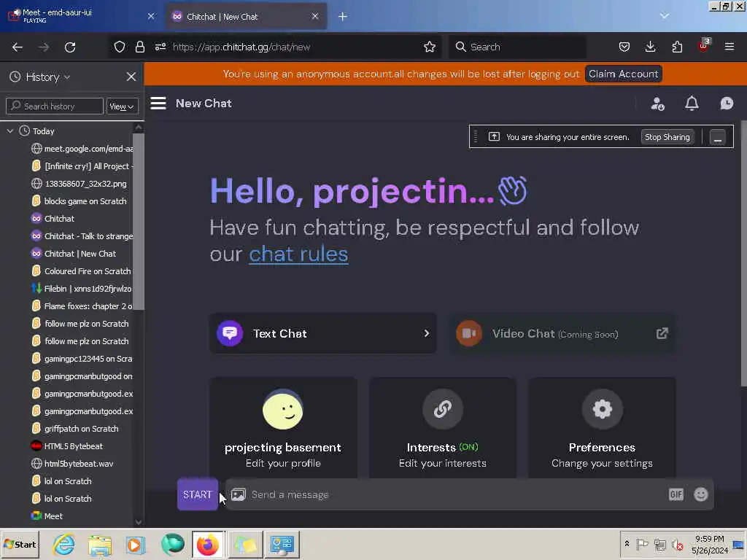Screen dimensions: 747x560
Task: Open Save to Pocket
Action: pos(624,47)
